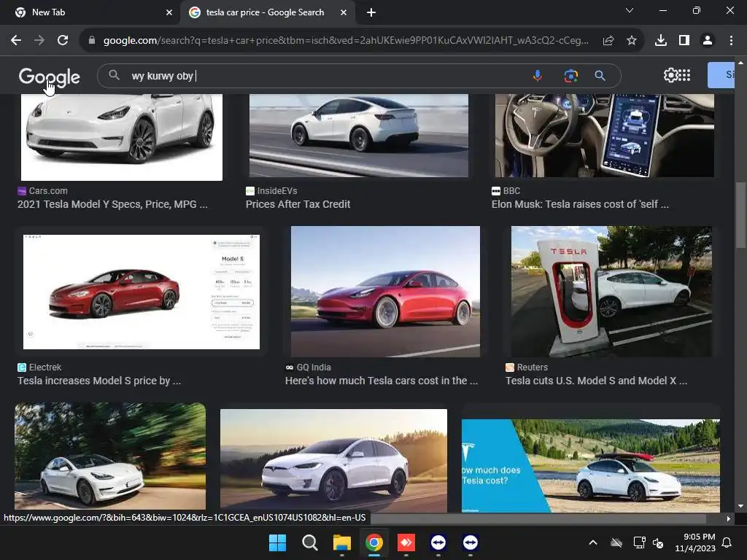Open Electrek red Model S image
Viewport: 747px width, 560px height.
pyautogui.click(x=142, y=292)
